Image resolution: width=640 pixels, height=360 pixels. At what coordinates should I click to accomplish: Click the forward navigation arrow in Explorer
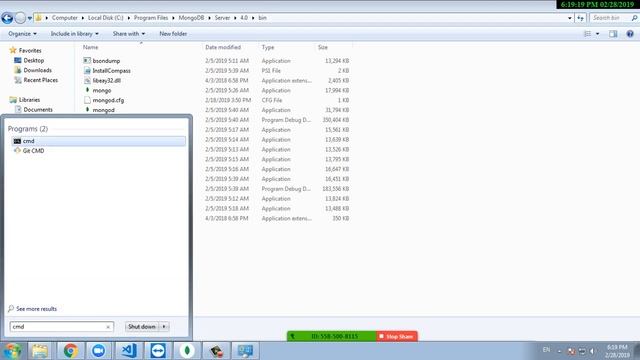[20, 18]
